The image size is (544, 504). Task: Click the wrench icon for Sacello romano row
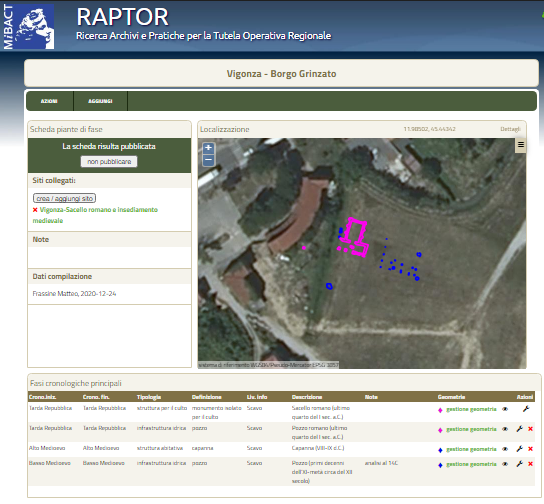526,409
